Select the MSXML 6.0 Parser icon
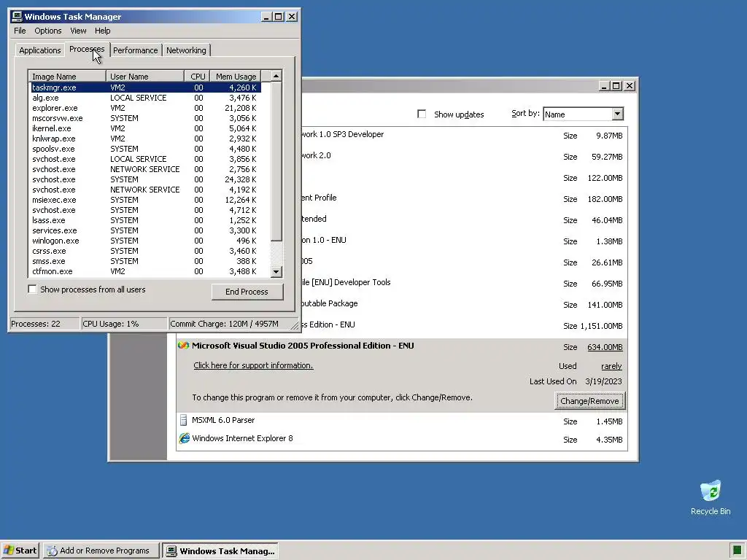The height and width of the screenshot is (560, 747). pos(183,420)
